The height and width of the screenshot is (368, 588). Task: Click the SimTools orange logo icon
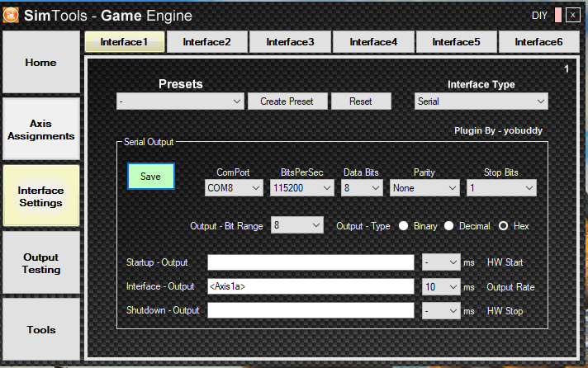click(12, 15)
